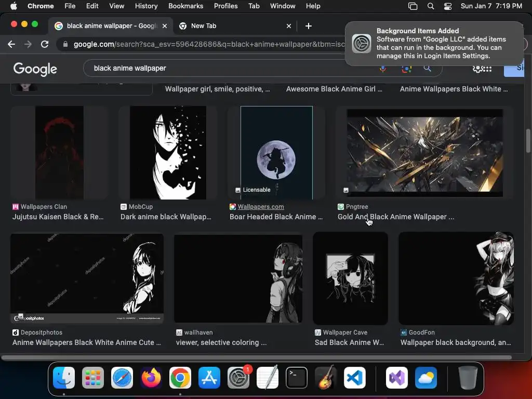Open Anime Wallpapers Black White Anime Cute title
The height and width of the screenshot is (399, 532).
coord(87,343)
